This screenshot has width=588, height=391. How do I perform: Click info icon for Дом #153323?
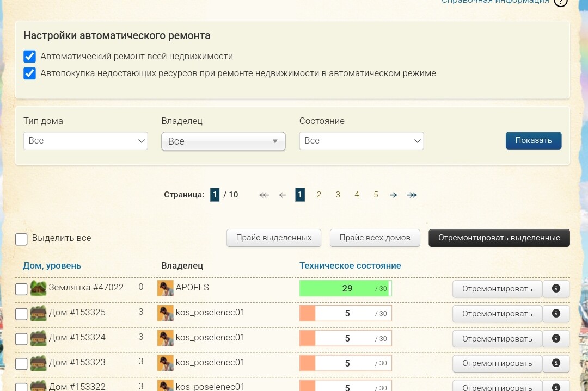click(556, 363)
